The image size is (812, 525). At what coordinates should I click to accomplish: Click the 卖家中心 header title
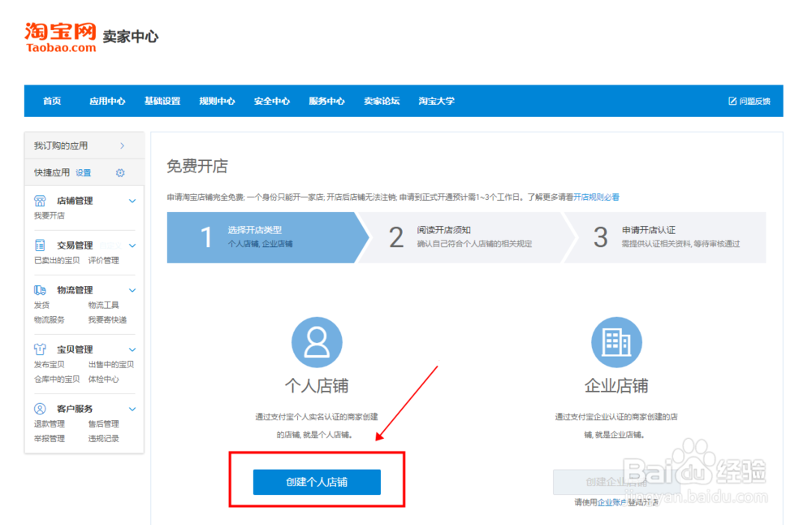point(131,37)
